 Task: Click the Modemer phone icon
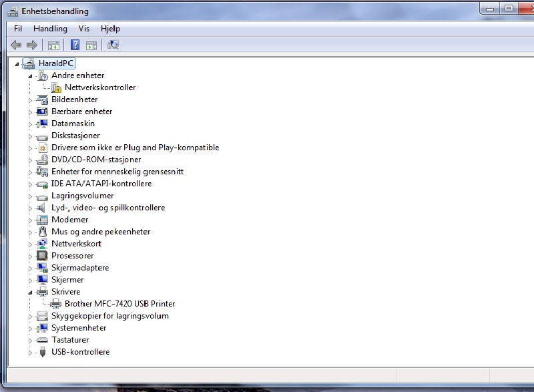(43, 220)
